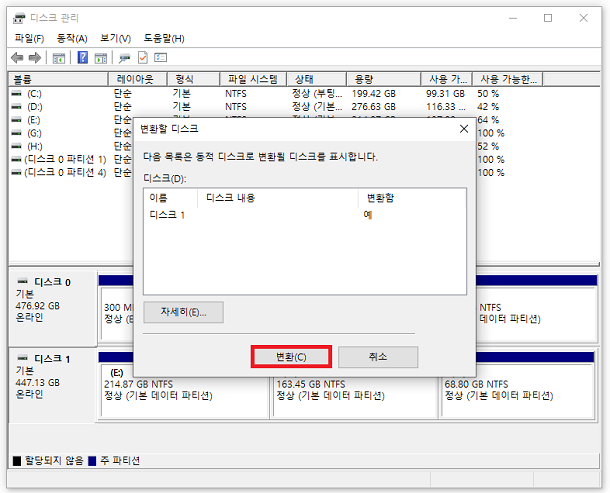Select the Disk 0 NTFS 데이터 파티션 block
The image size is (610, 493).
(536, 313)
